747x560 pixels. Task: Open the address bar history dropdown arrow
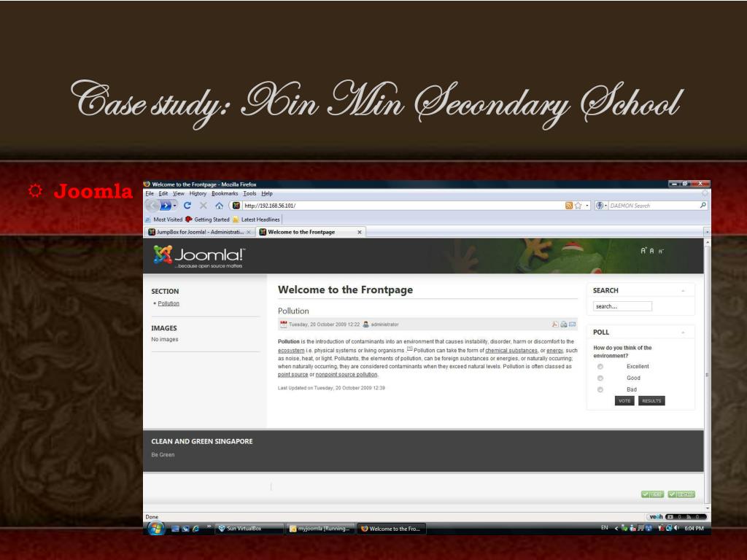(x=587, y=206)
